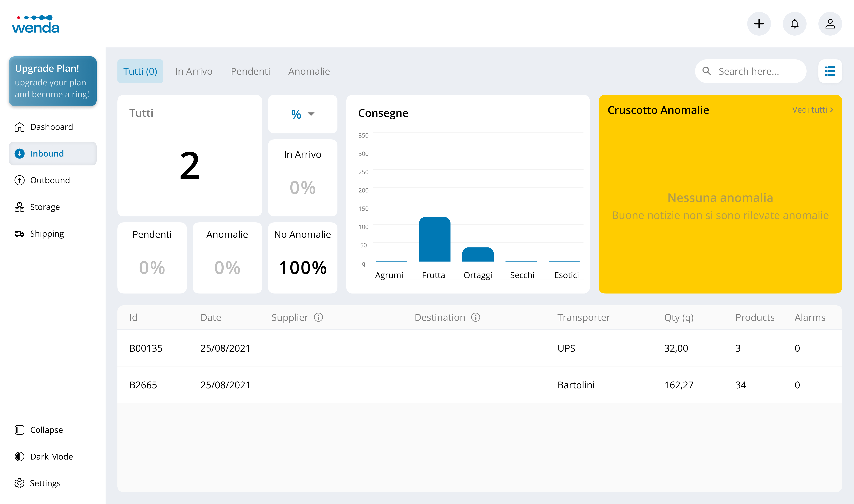Click the search magnifier icon

coord(707,71)
